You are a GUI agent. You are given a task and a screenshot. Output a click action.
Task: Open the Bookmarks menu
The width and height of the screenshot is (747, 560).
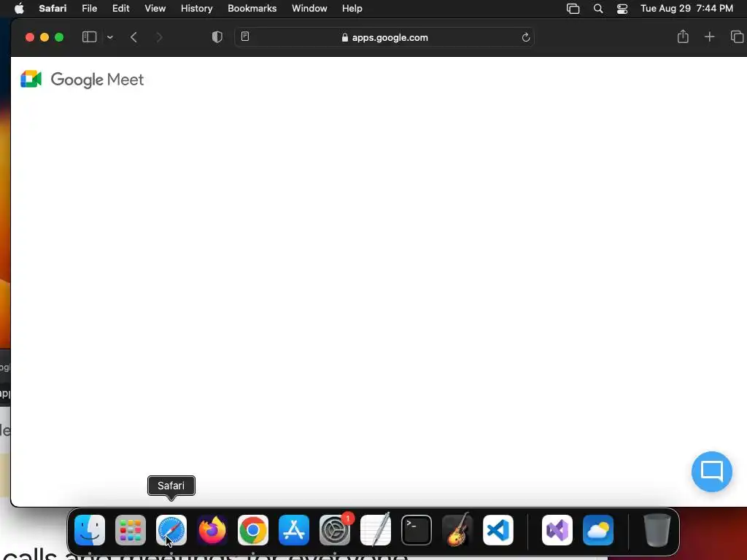point(252,8)
